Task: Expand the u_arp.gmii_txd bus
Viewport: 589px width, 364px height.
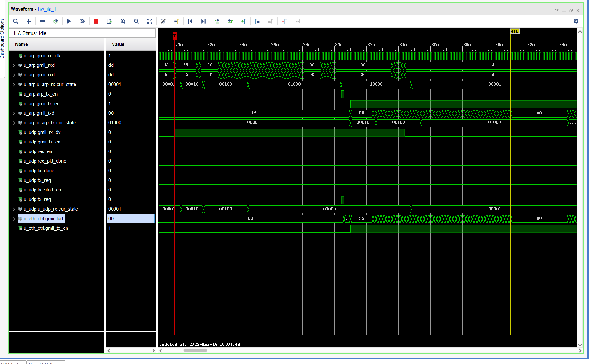Action: (x=14, y=113)
